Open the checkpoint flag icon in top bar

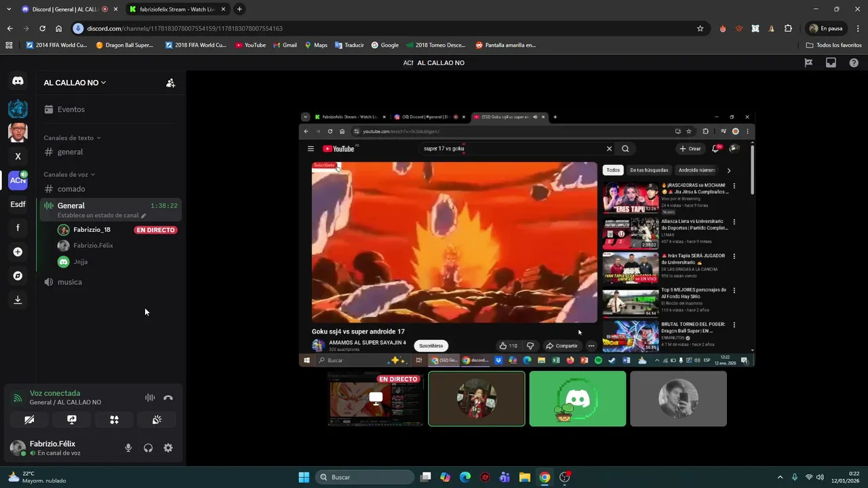[808, 62]
